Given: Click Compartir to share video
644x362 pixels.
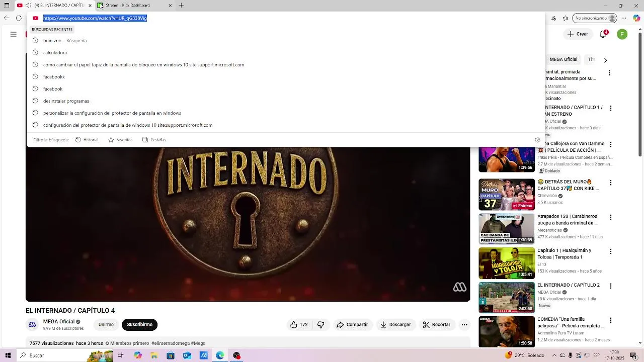Looking at the screenshot, I should tap(352, 325).
